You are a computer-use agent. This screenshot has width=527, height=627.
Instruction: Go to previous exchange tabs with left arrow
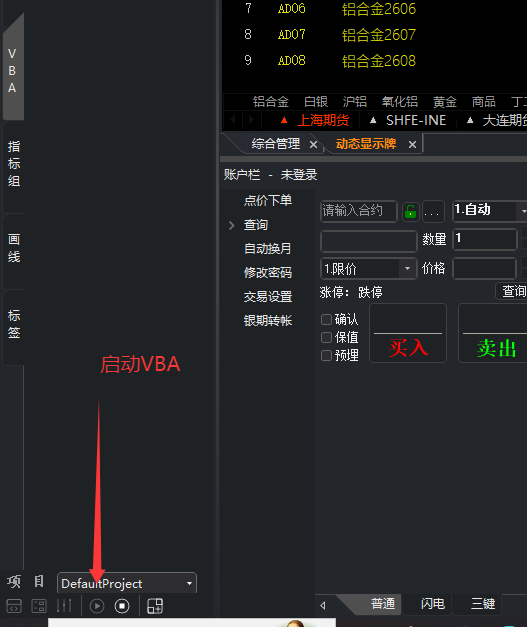[x=233, y=120]
